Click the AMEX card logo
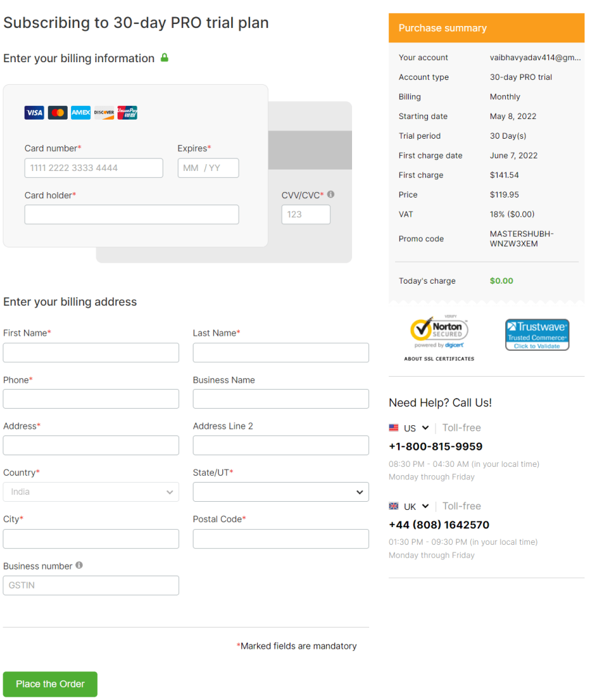 click(81, 113)
